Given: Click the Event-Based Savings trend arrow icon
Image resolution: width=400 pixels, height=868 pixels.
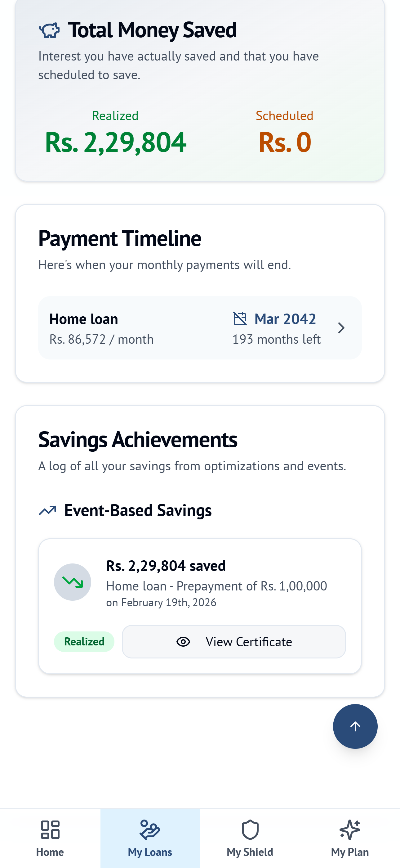Looking at the screenshot, I should [47, 510].
